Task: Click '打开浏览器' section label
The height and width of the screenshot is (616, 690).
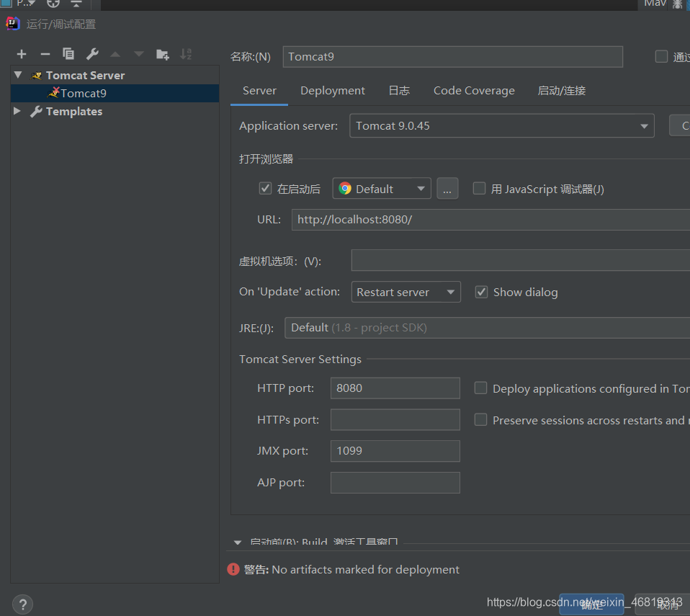Action: pos(266,159)
